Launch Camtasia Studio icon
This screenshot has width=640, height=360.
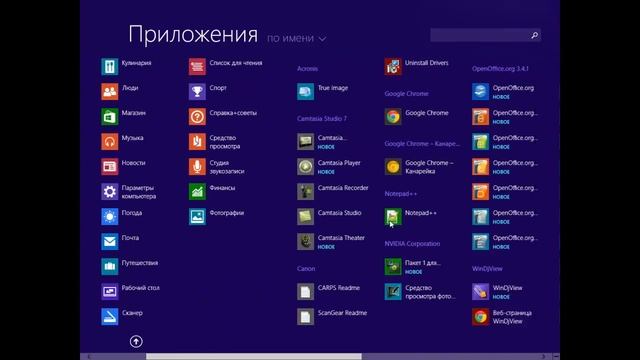click(x=305, y=217)
